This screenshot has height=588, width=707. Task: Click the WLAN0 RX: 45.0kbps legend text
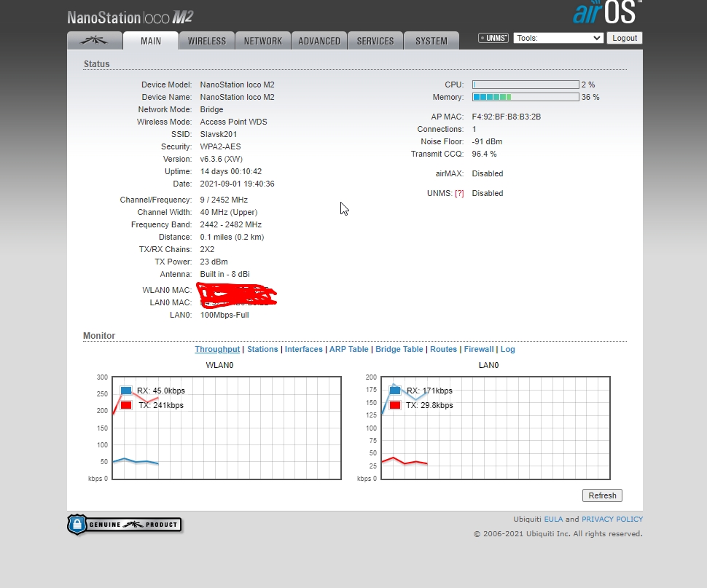pyautogui.click(x=161, y=391)
